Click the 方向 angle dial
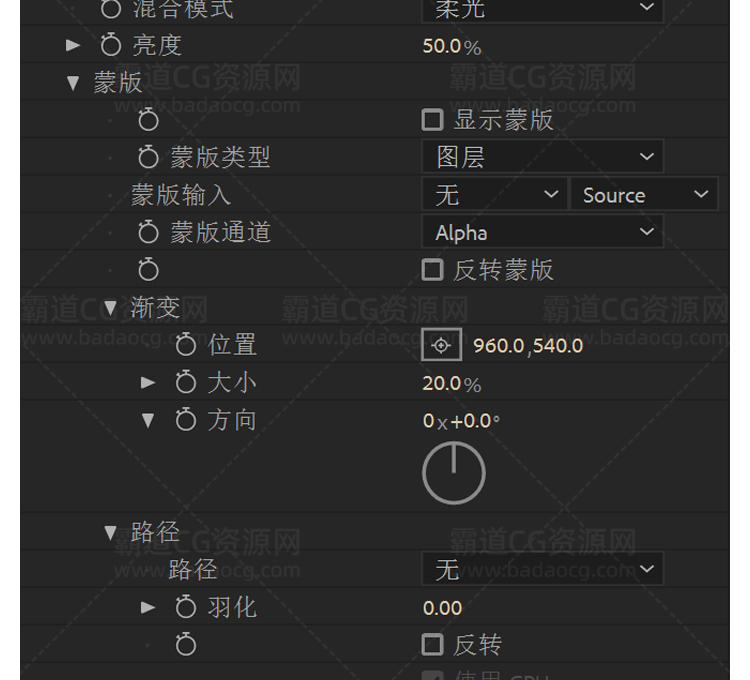 coord(454,472)
